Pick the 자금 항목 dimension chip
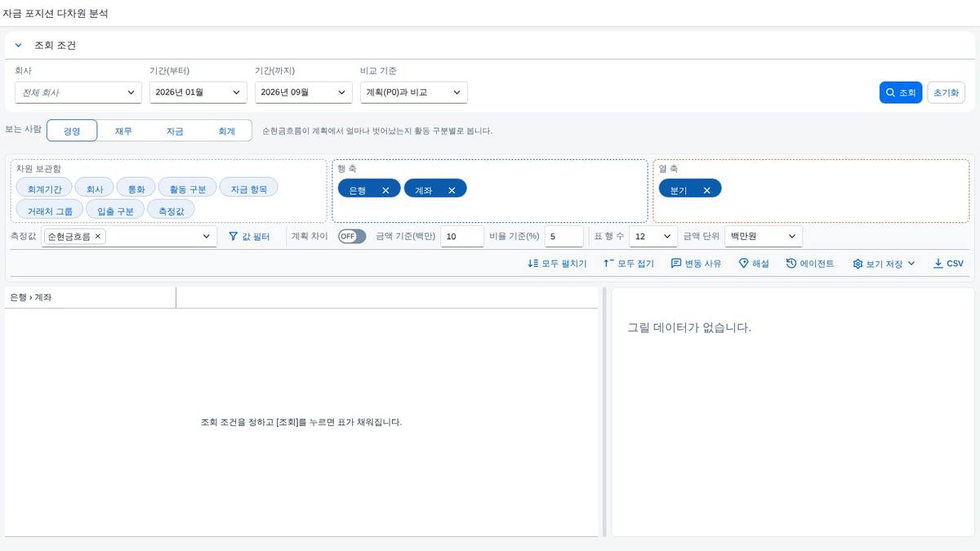The width and height of the screenshot is (980, 551). tap(249, 189)
